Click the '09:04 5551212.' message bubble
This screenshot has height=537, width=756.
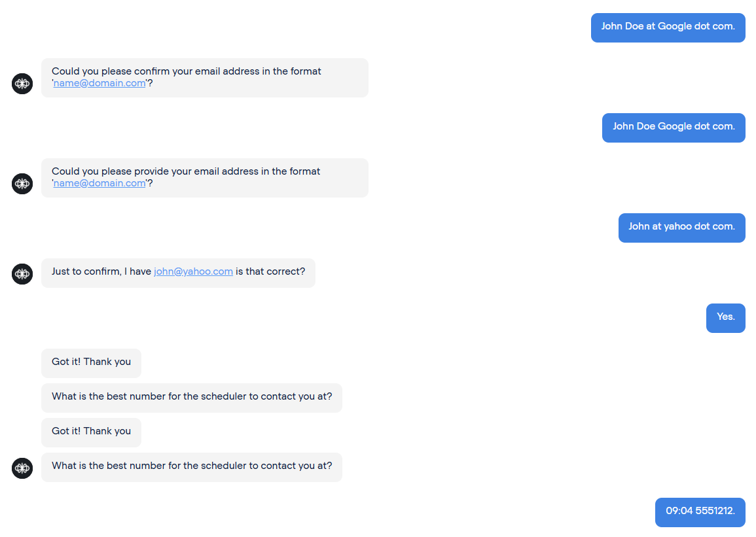coord(700,512)
